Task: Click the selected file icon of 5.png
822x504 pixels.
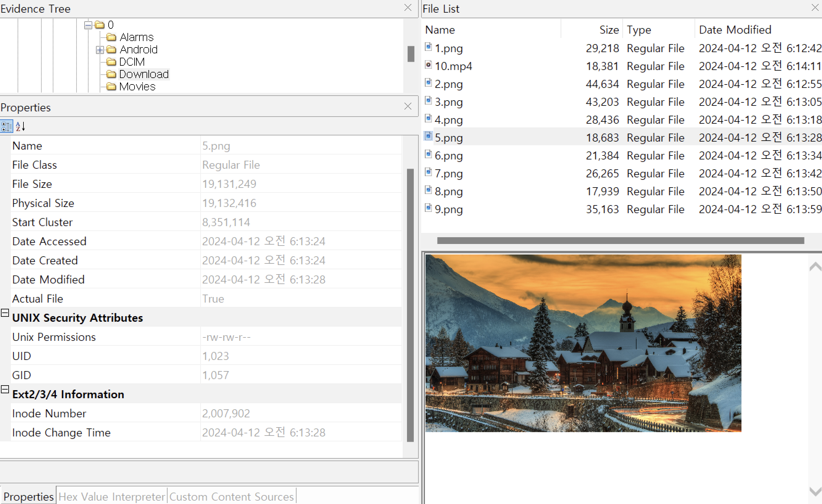Action: 428,136
